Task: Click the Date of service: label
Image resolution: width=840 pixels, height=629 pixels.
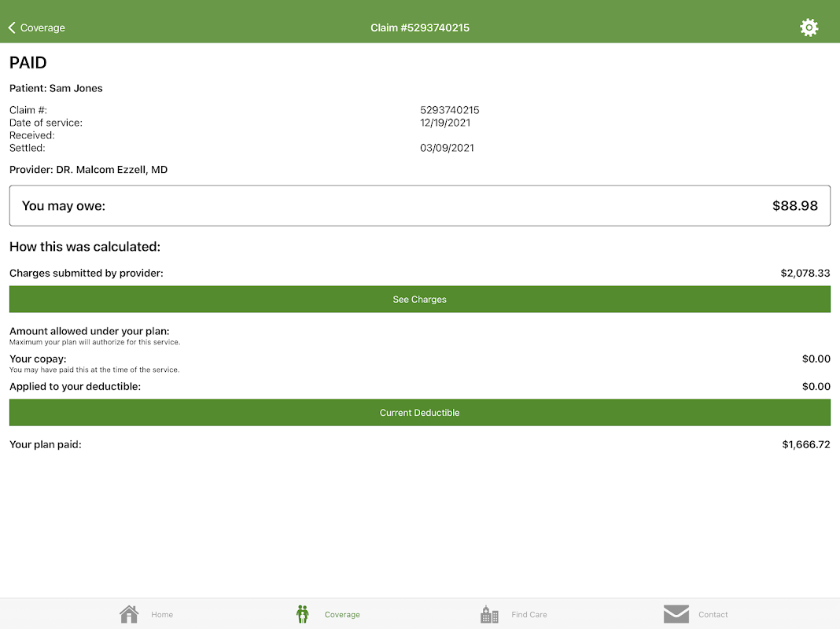Action: 46,123
